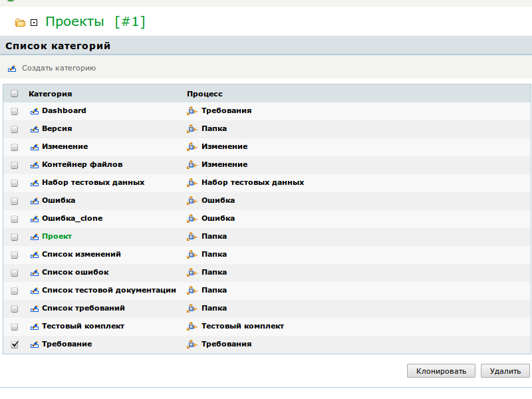Click the process icon beside Набор тестовых данных
532x399 pixels.
(192, 183)
